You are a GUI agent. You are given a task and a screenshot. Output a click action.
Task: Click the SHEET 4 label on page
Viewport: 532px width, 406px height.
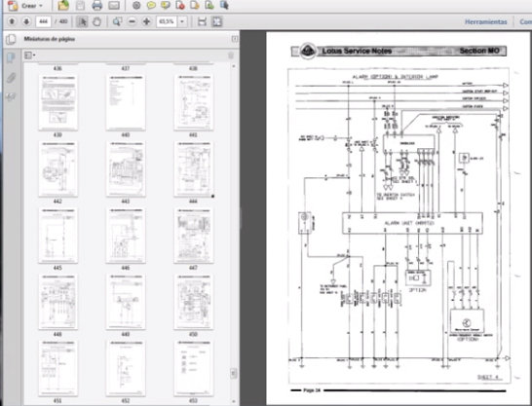489,377
